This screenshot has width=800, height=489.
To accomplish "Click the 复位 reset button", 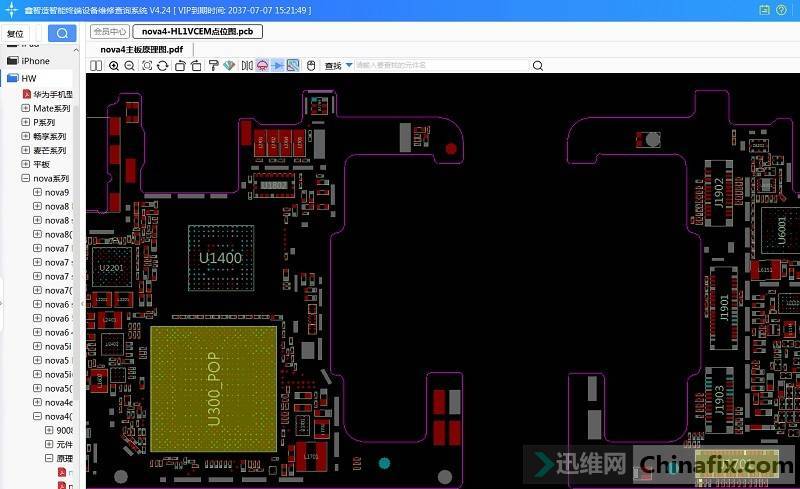I will (x=15, y=33).
